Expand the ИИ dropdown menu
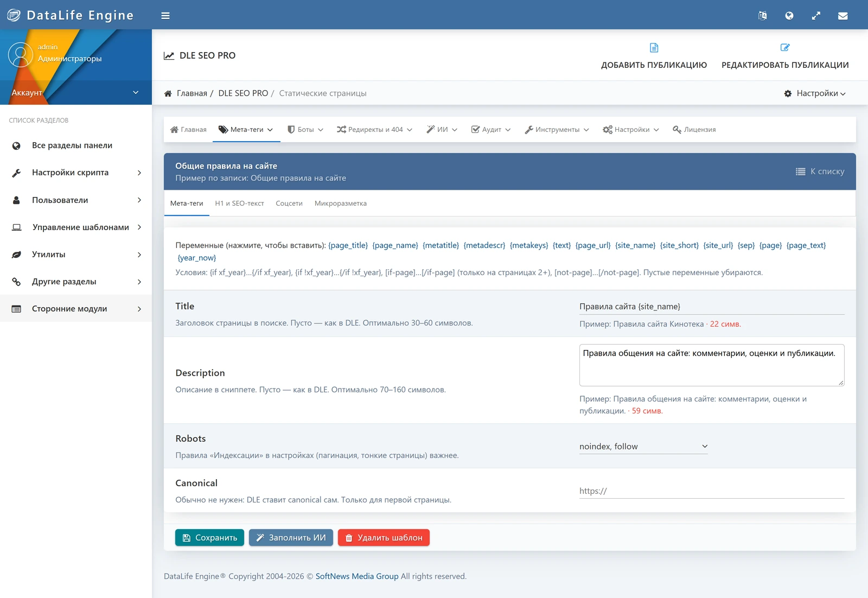Viewport: 868px width, 598px height. [x=442, y=130]
